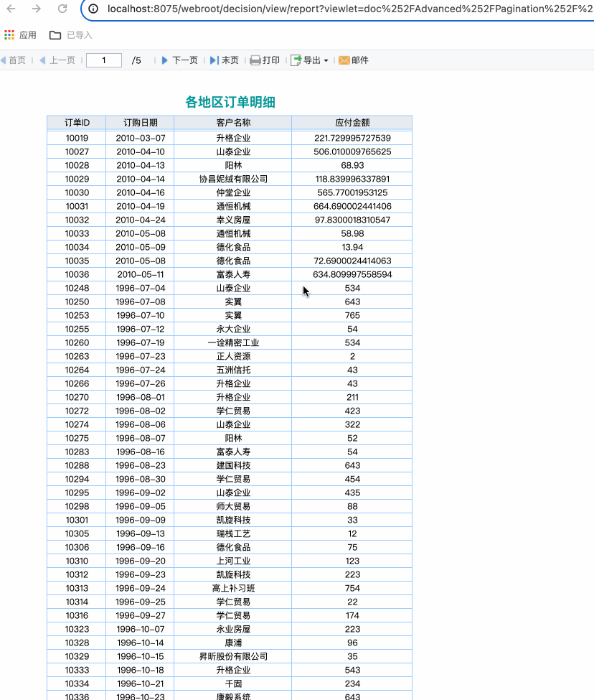Select order ID cell 10019
The image size is (594, 700).
(77, 138)
